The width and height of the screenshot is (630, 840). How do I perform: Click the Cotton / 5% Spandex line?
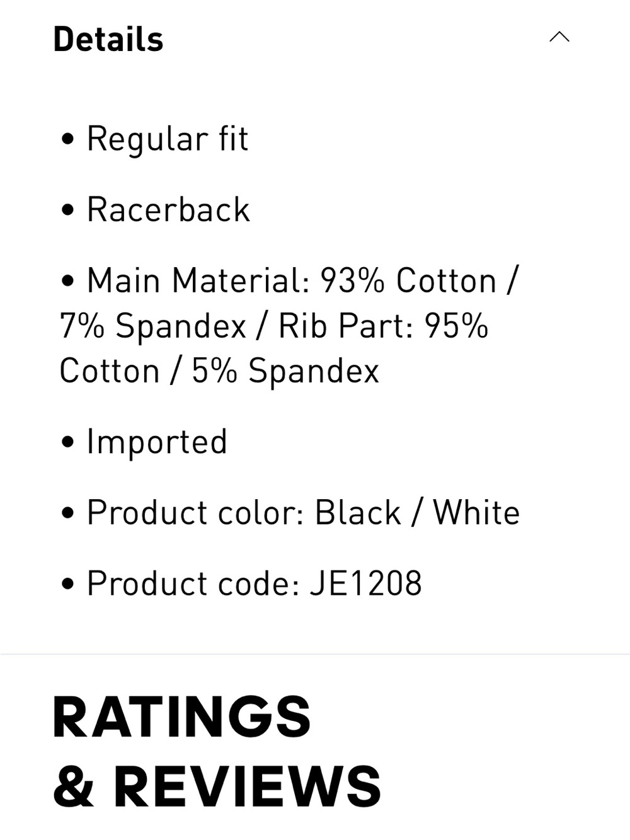pos(219,371)
